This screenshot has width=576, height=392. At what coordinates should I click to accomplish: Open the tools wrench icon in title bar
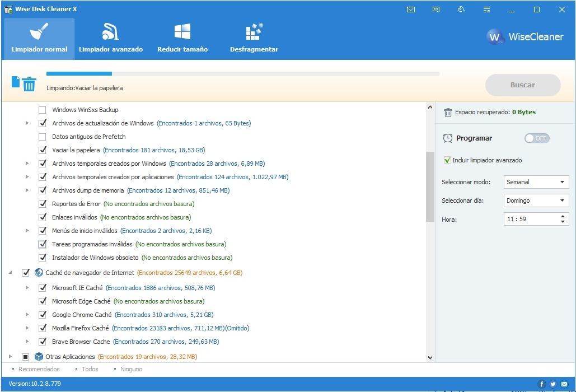461,10
